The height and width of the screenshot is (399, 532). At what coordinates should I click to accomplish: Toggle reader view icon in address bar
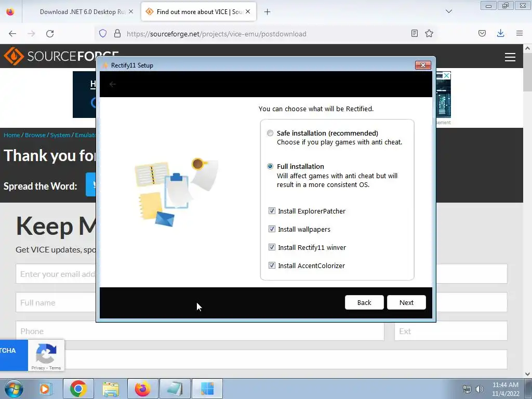(414, 33)
